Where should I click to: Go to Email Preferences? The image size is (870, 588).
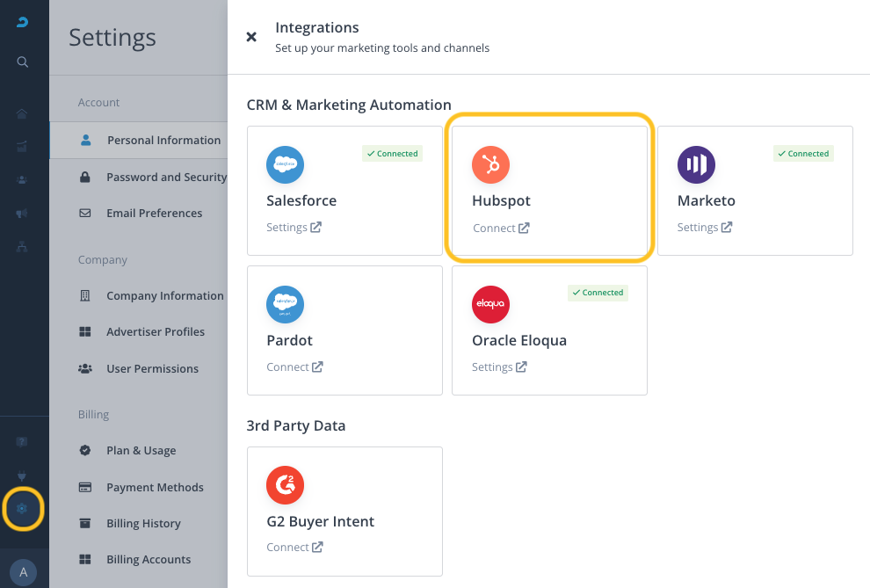click(x=154, y=213)
